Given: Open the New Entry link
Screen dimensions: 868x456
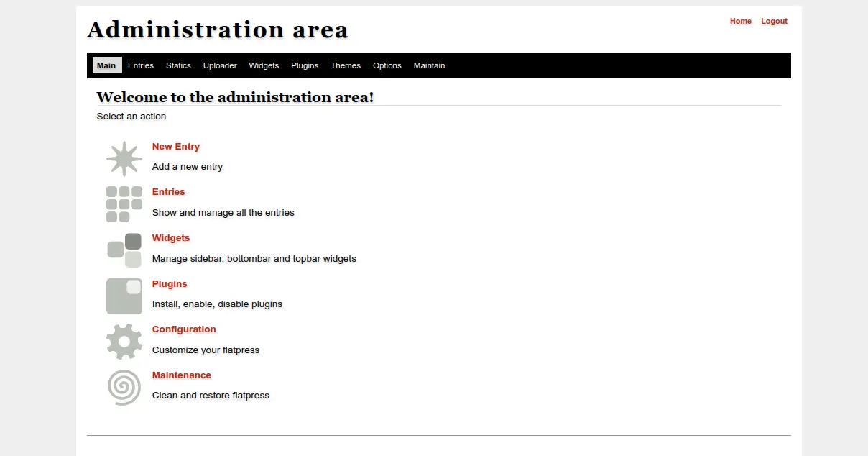Looking at the screenshot, I should click(176, 147).
